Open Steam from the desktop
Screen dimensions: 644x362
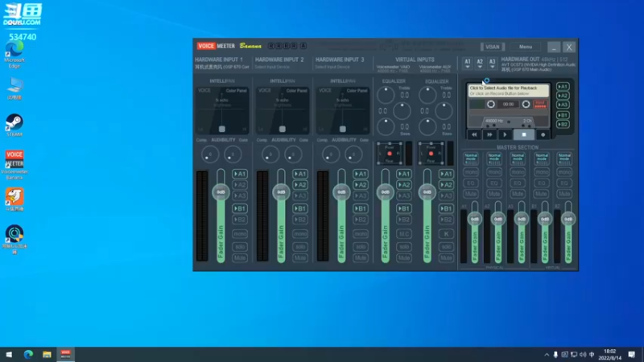pos(14,125)
